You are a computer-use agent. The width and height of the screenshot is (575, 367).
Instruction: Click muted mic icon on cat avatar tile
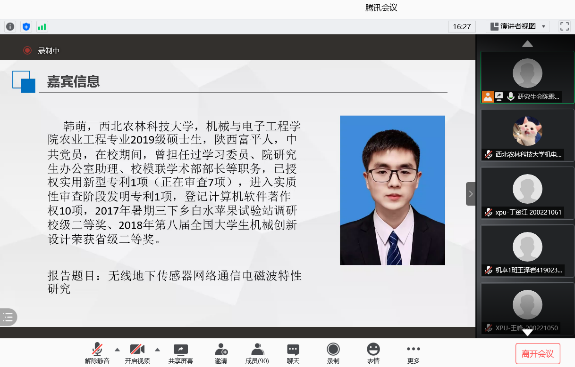(488, 154)
